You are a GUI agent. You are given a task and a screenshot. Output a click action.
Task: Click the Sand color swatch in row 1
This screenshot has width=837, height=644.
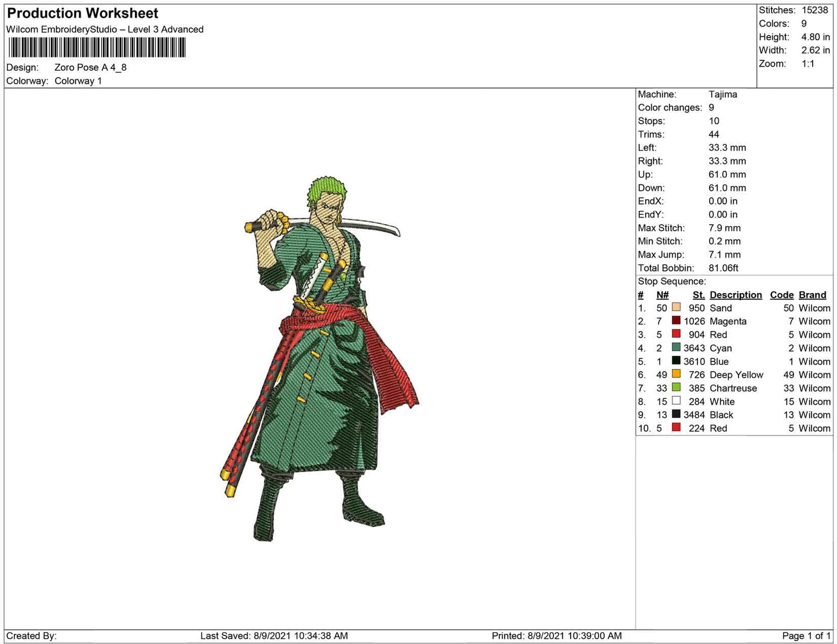[x=676, y=308]
